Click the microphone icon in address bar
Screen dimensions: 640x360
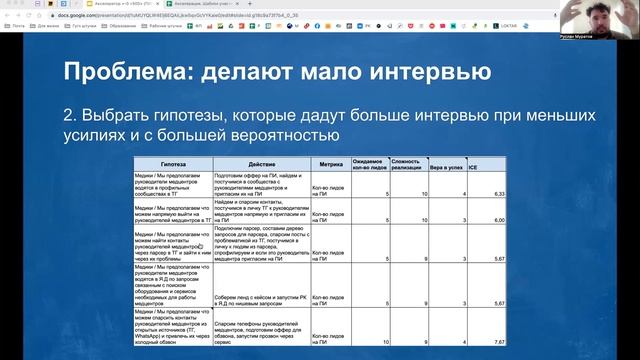click(555, 15)
